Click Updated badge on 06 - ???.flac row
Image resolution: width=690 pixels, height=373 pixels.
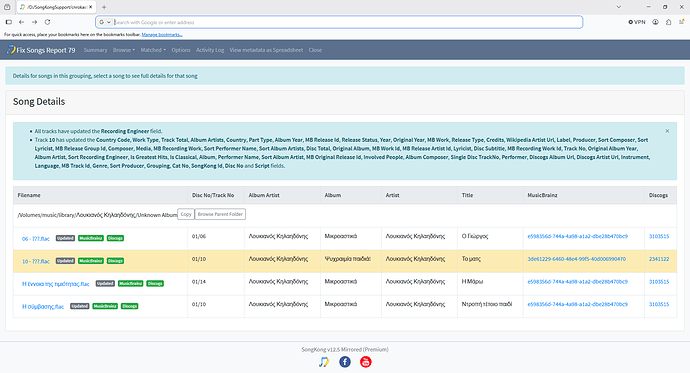tap(65, 238)
